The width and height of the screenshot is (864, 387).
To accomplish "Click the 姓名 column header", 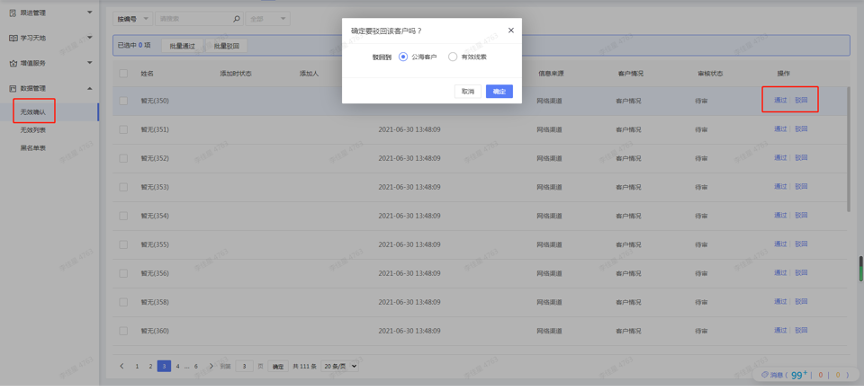I will pyautogui.click(x=147, y=73).
